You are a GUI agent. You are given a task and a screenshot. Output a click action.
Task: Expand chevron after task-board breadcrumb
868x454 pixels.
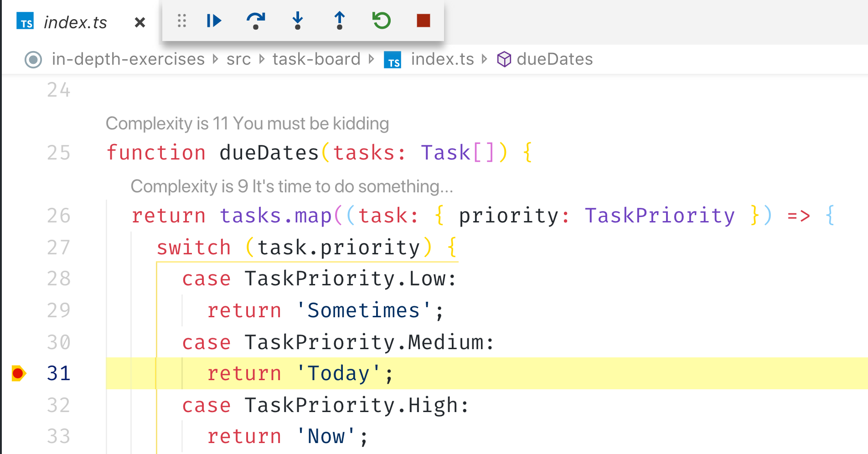point(372,59)
